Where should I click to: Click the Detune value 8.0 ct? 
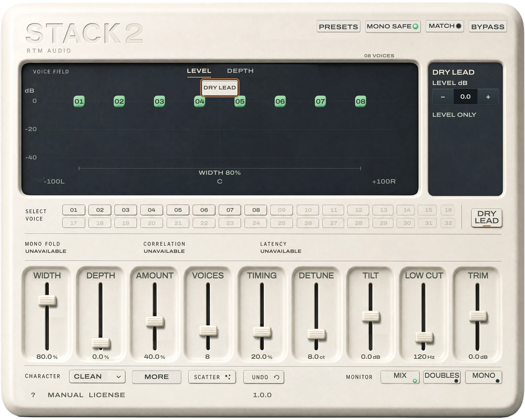tap(316, 357)
